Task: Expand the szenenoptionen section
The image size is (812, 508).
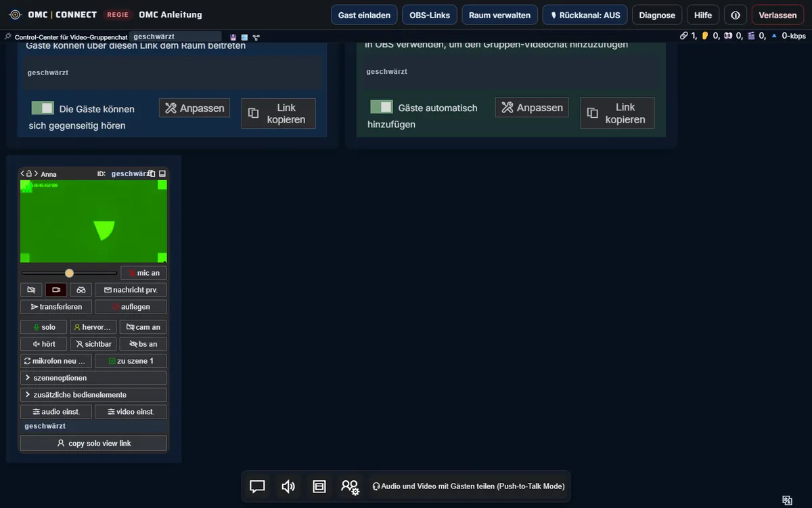Action: pyautogui.click(x=93, y=378)
